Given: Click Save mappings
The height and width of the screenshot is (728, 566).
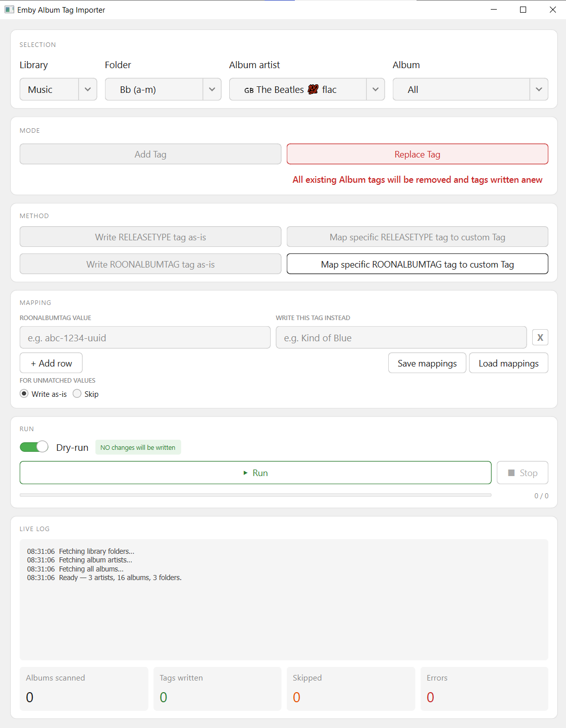Looking at the screenshot, I should 427,363.
